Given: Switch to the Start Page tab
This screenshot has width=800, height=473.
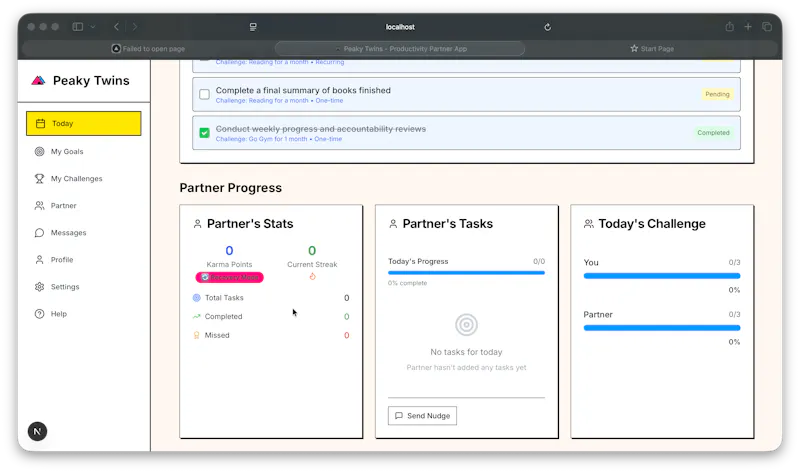Looking at the screenshot, I should click(x=652, y=48).
